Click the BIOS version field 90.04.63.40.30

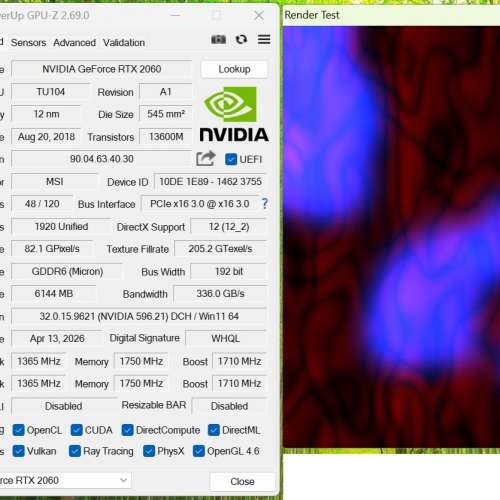(102, 159)
